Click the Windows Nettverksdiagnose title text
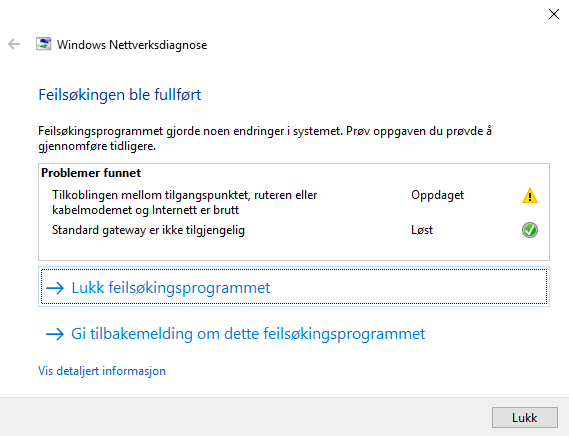569x436 pixels. coord(132,45)
